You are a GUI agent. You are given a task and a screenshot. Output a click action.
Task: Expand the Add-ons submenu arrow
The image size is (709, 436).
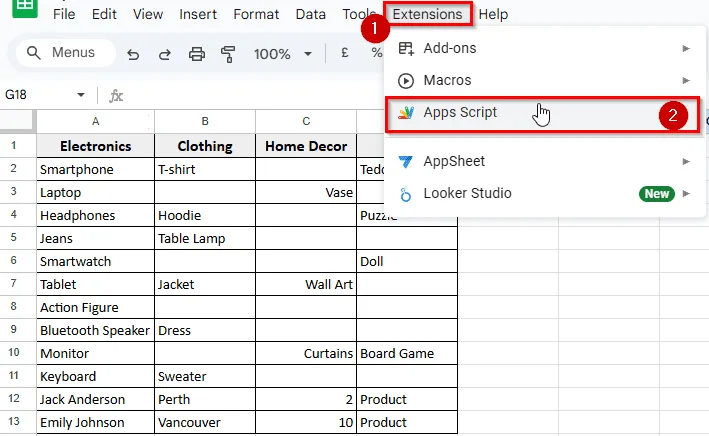coord(686,48)
